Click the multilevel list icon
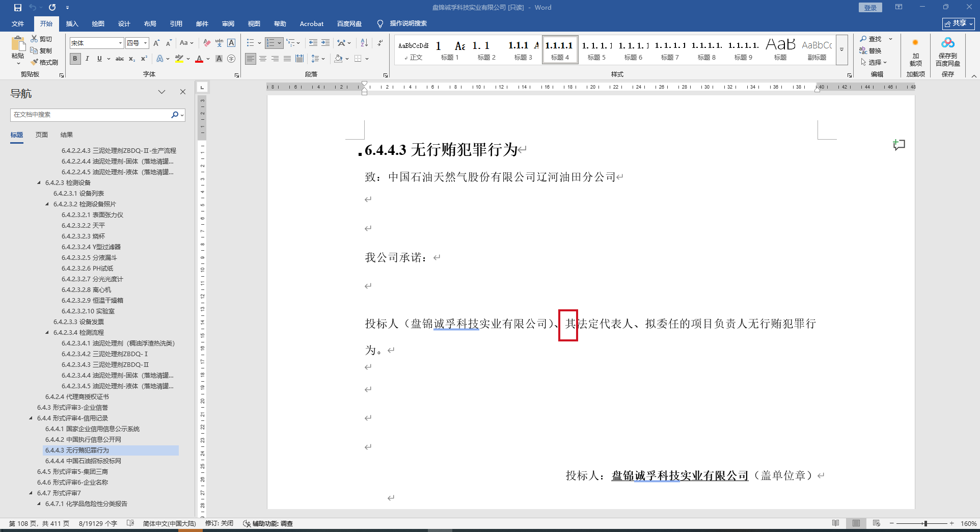 [290, 43]
